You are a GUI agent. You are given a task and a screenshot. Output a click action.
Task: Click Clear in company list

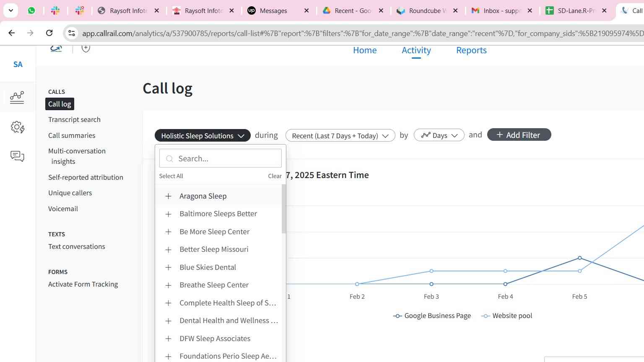(275, 176)
